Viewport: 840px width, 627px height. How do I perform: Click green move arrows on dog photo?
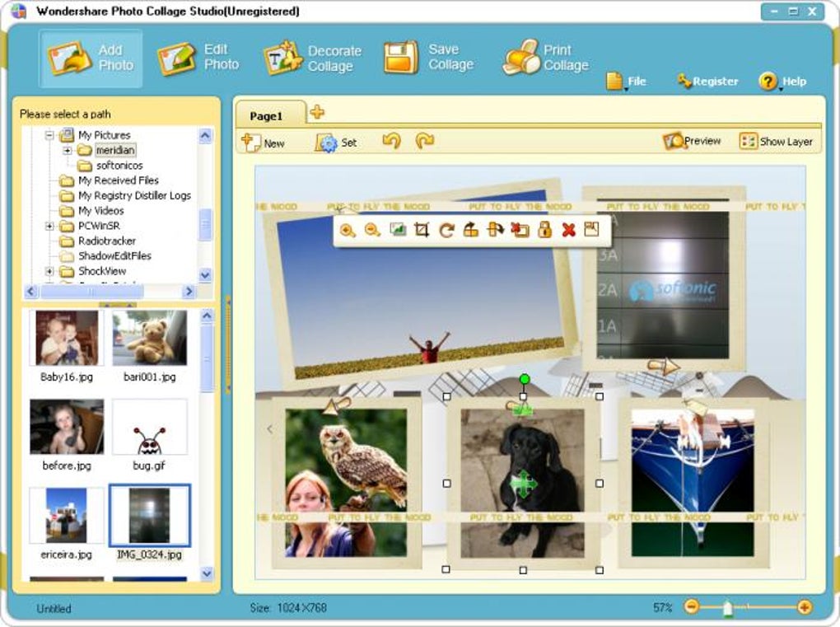point(523,484)
